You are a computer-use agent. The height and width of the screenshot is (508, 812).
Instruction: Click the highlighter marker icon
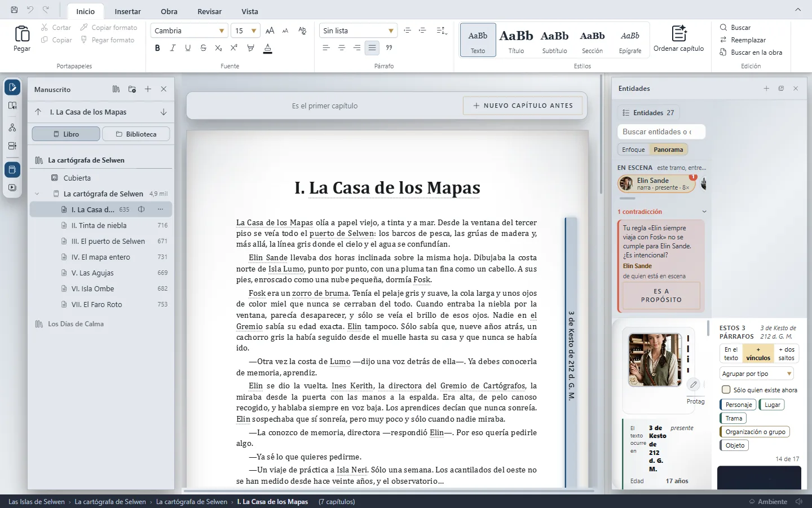[x=250, y=48]
